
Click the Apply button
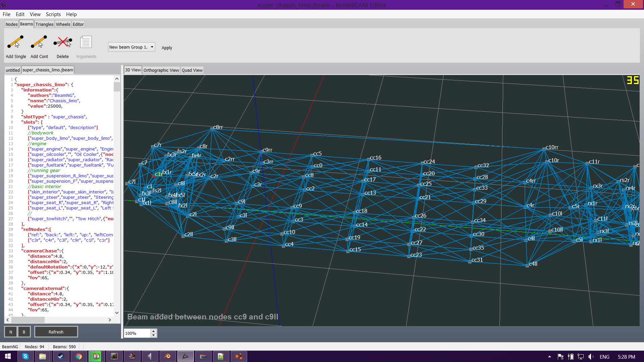(x=167, y=48)
